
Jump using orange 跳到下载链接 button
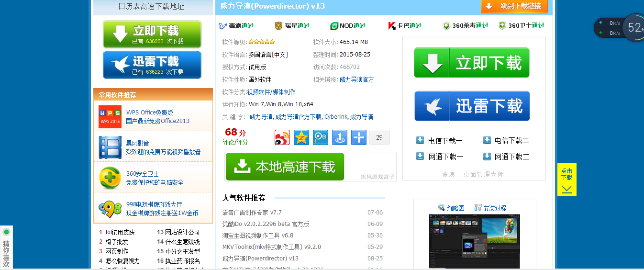514,6
